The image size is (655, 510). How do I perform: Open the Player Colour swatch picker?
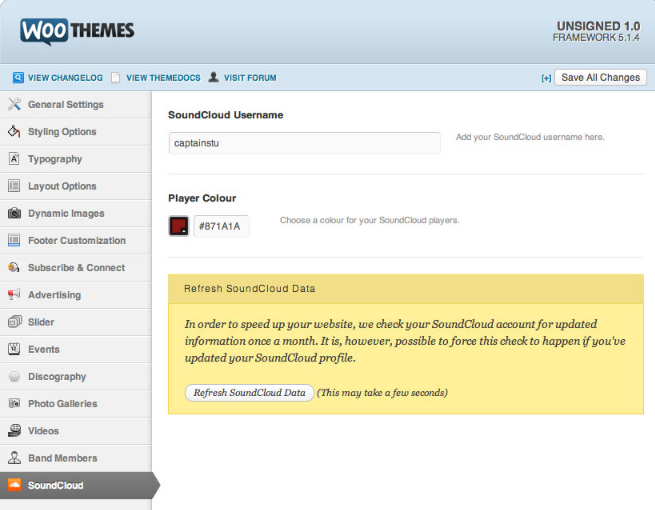coord(179,226)
